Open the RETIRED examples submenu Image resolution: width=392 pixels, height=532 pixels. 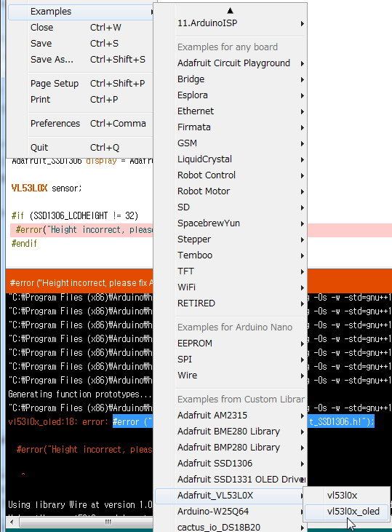(x=231, y=303)
